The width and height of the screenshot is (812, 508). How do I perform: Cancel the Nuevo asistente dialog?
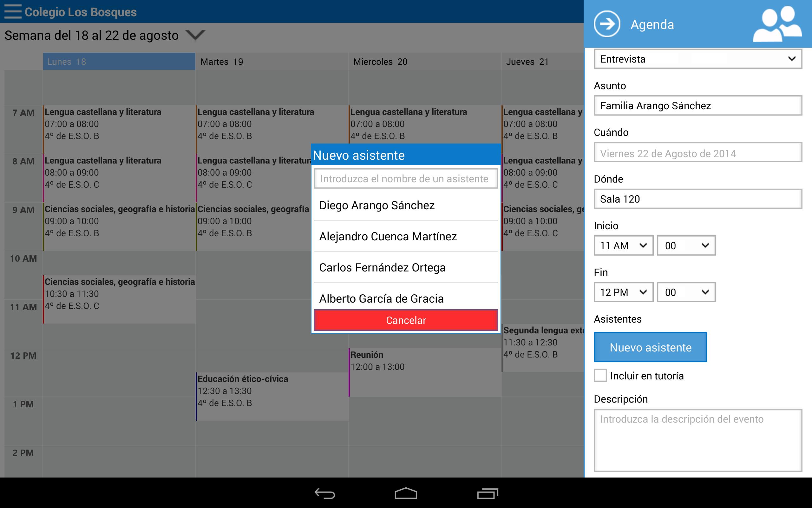click(406, 320)
